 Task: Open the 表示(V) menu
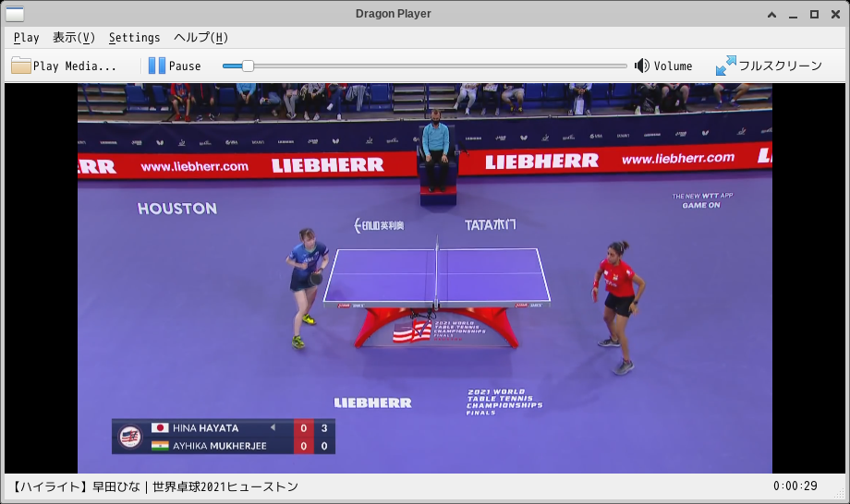[74, 37]
